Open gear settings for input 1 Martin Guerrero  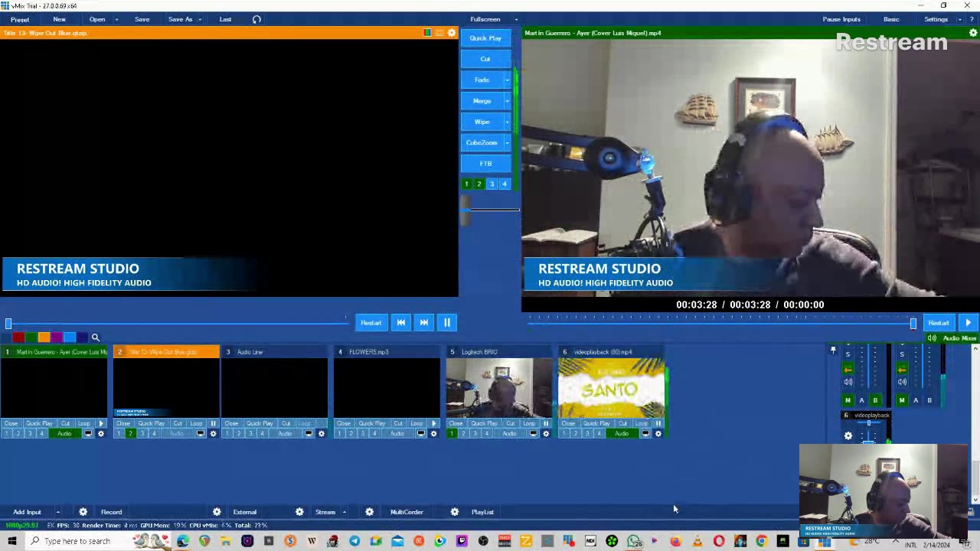coord(100,434)
